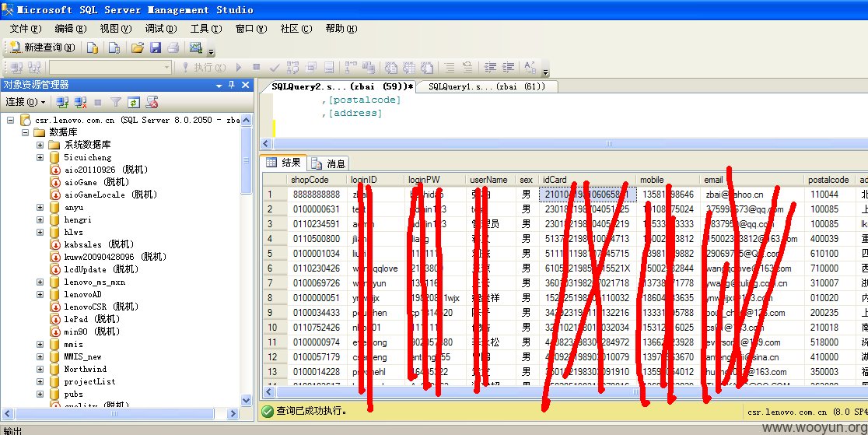The width and height of the screenshot is (868, 435).
Task: Expand the 系统数据库 folder
Action: [40, 145]
